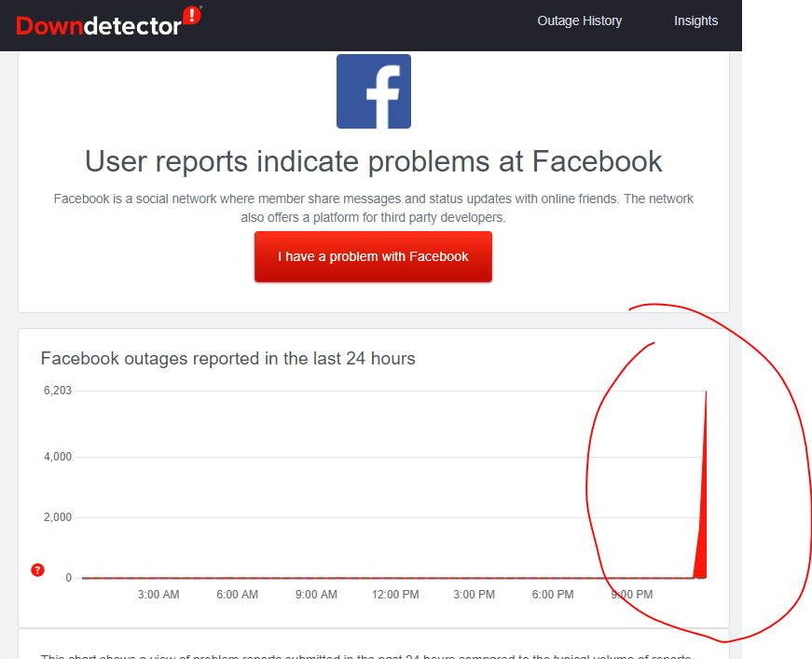This screenshot has width=812, height=659.
Task: Click the 6,203 peak value label
Action: (x=58, y=391)
